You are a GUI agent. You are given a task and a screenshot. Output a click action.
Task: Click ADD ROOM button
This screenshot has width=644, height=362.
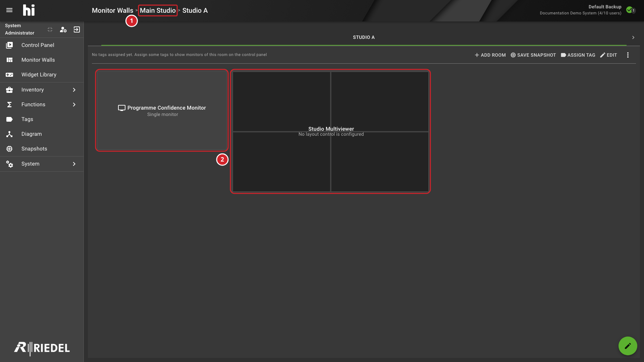pos(490,55)
